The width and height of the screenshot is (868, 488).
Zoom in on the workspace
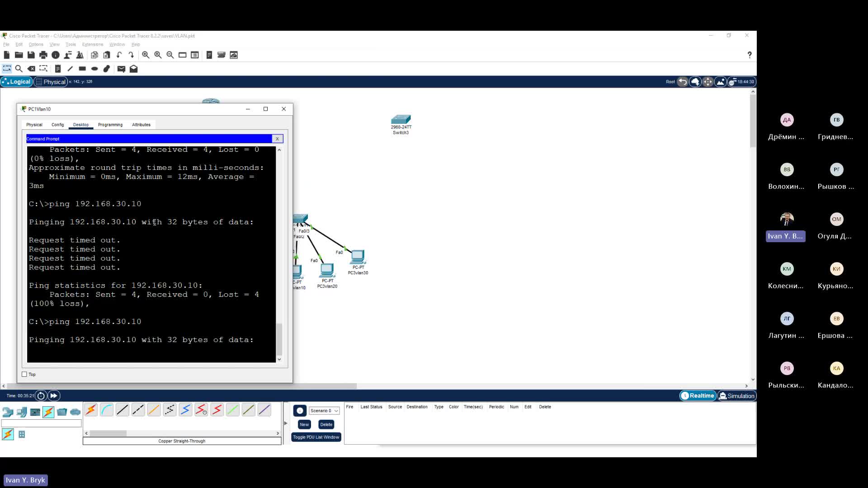146,55
